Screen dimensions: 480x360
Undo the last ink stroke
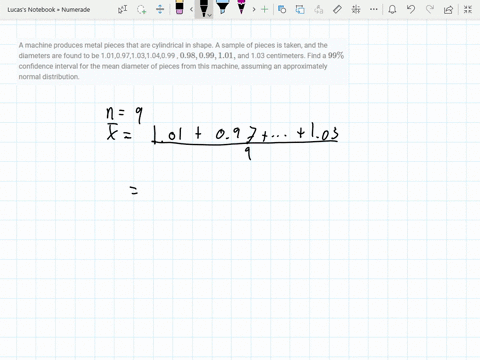tap(411, 9)
